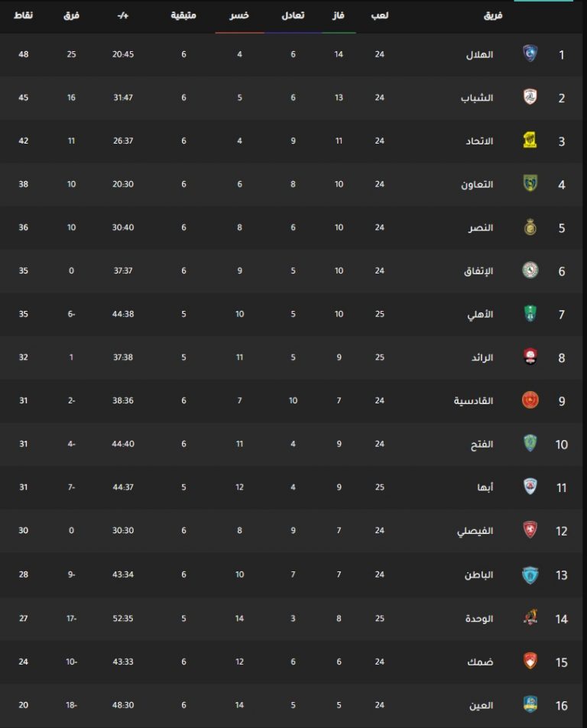Click the Al-Ain team badge in row 16

point(530,704)
